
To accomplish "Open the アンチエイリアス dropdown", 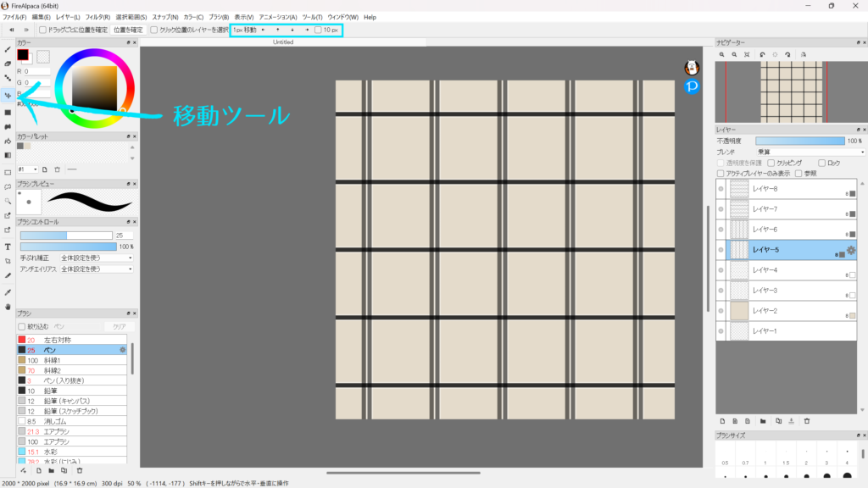I will click(96, 269).
